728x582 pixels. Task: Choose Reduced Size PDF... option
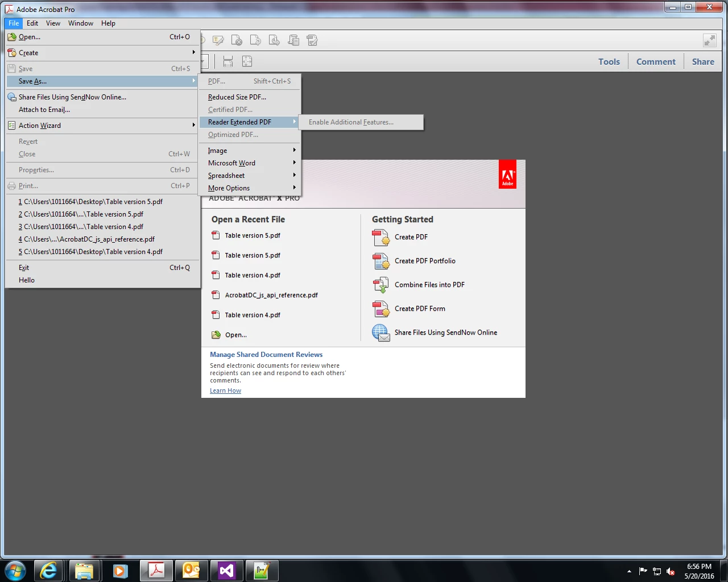click(x=249, y=97)
